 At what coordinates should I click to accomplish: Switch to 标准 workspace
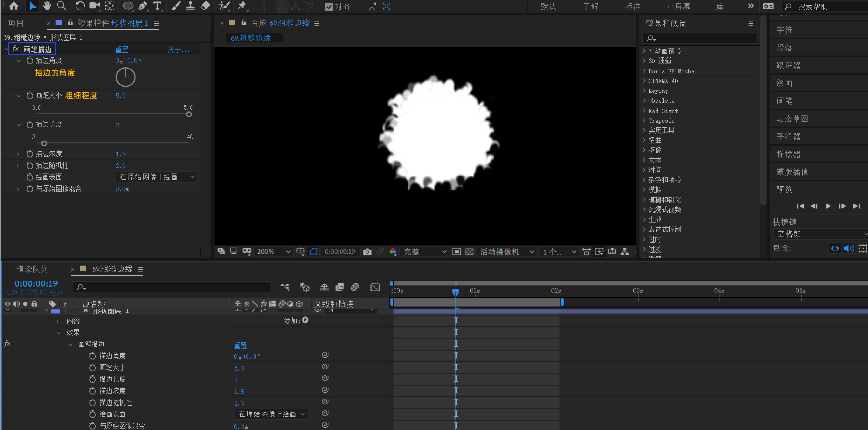click(633, 6)
